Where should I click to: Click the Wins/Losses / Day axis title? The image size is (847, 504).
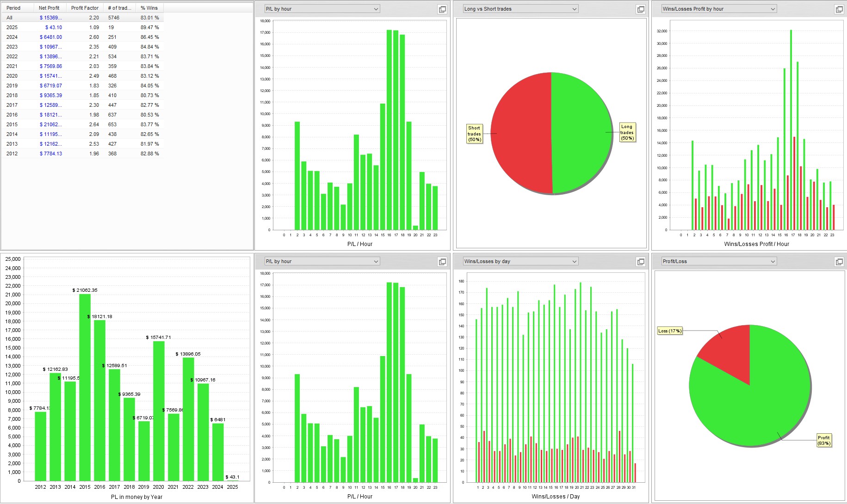tap(556, 497)
